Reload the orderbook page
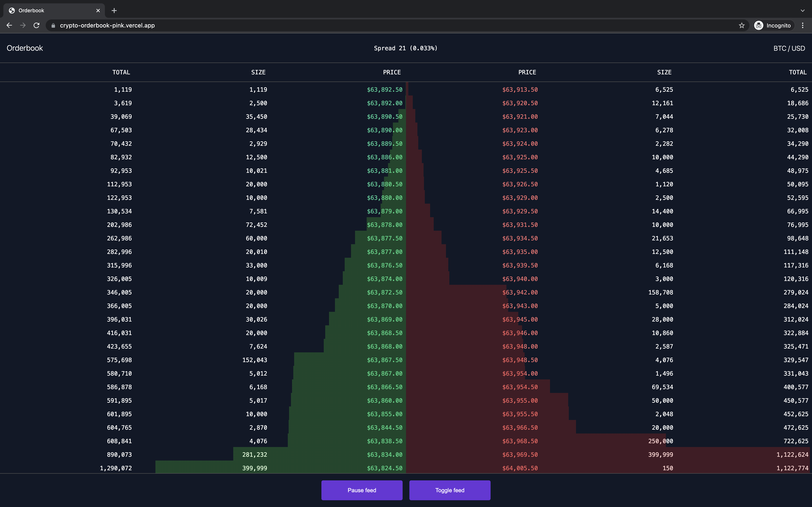 point(37,26)
